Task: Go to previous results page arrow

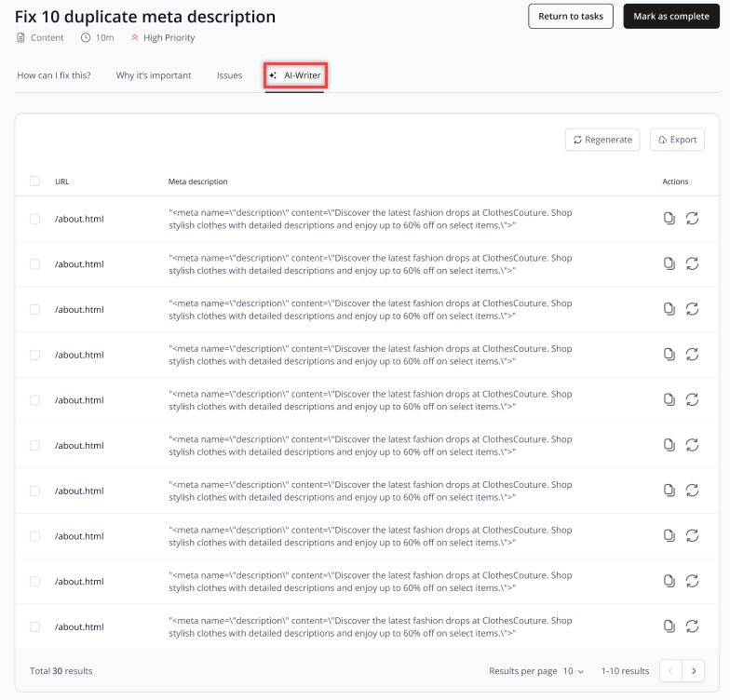Action: point(670,671)
